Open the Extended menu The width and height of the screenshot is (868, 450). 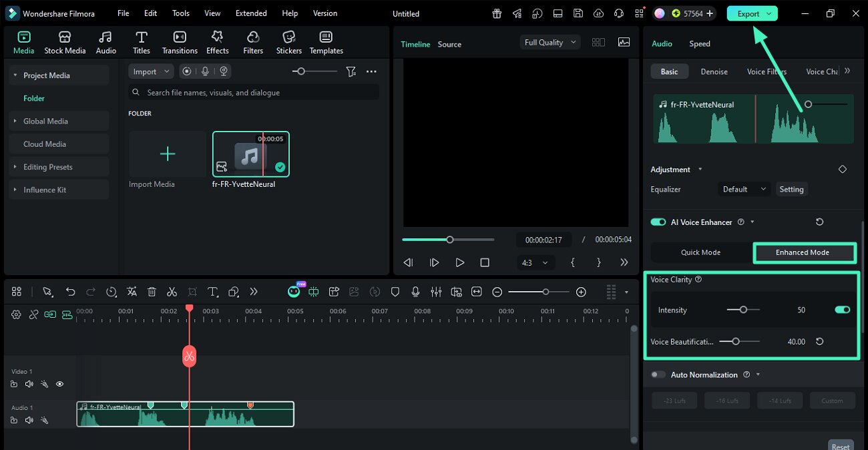251,13
